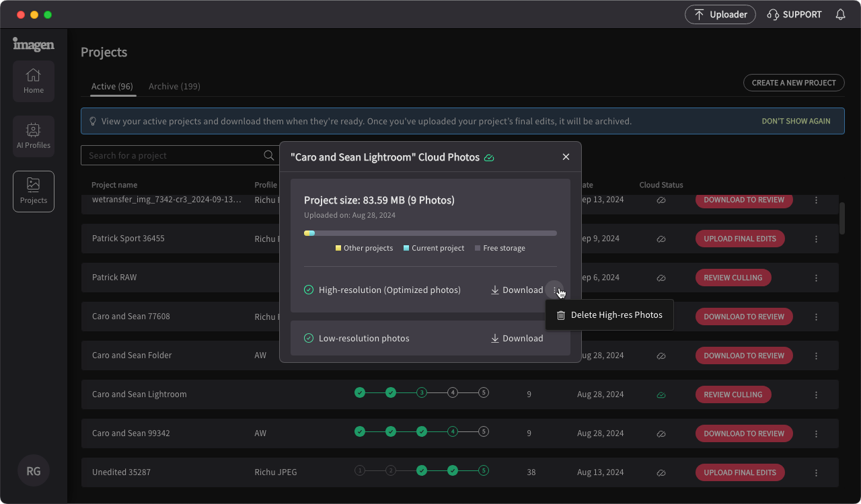Click cloud synced icon in dialog title
861x504 pixels.
[x=489, y=157]
